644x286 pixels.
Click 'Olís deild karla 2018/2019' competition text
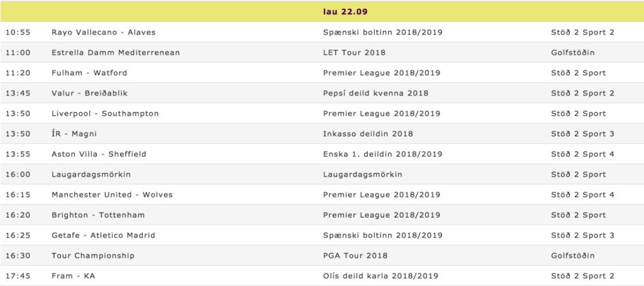click(380, 276)
